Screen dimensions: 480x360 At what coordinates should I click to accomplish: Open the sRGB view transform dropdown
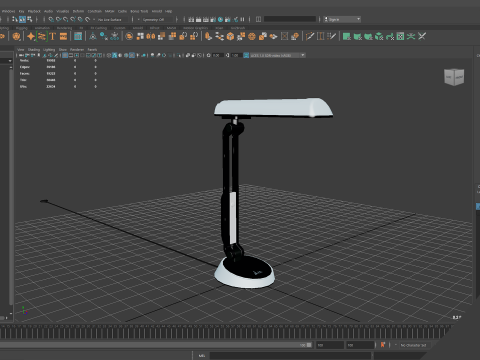(x=277, y=55)
